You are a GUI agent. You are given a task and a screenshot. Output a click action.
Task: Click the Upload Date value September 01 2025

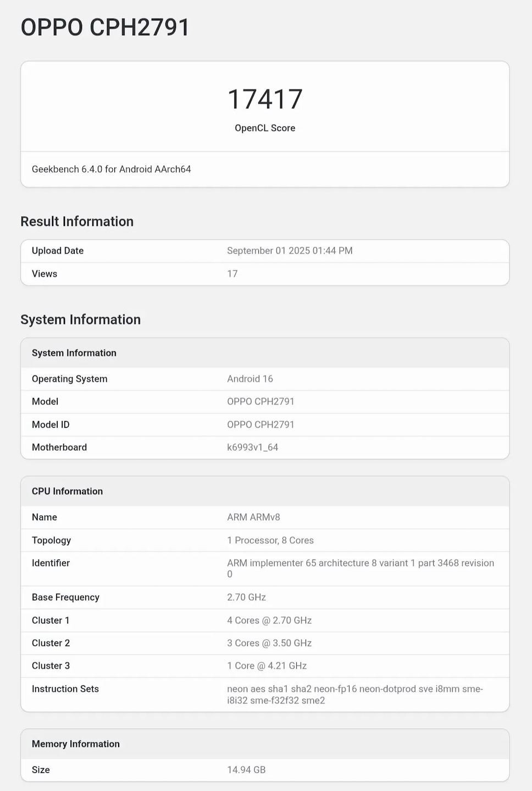pyautogui.click(x=290, y=251)
